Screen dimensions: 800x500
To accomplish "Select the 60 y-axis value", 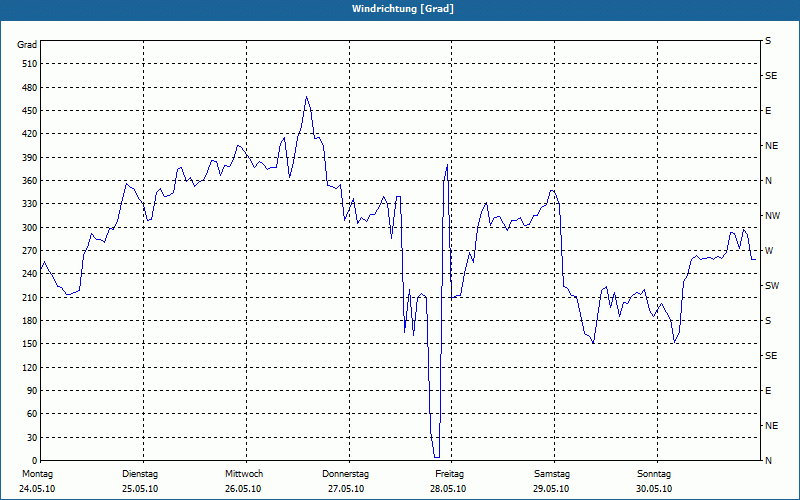I will pos(33,414).
